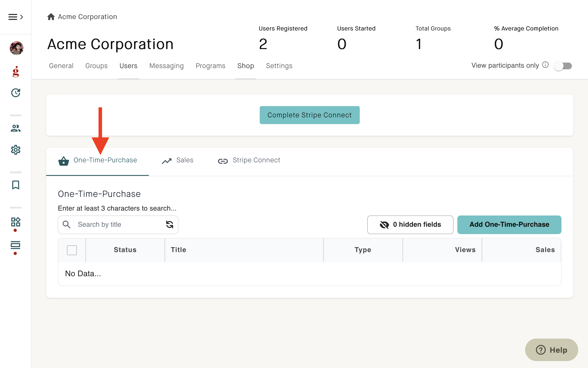Tick the select-all table checkbox
The width and height of the screenshot is (588, 368).
click(72, 250)
